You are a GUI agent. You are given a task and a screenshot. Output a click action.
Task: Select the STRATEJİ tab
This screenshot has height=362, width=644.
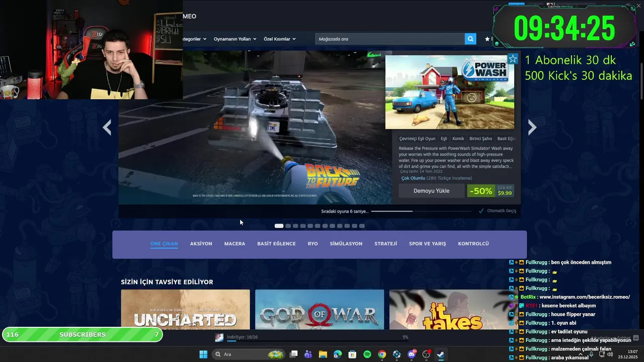tap(385, 244)
